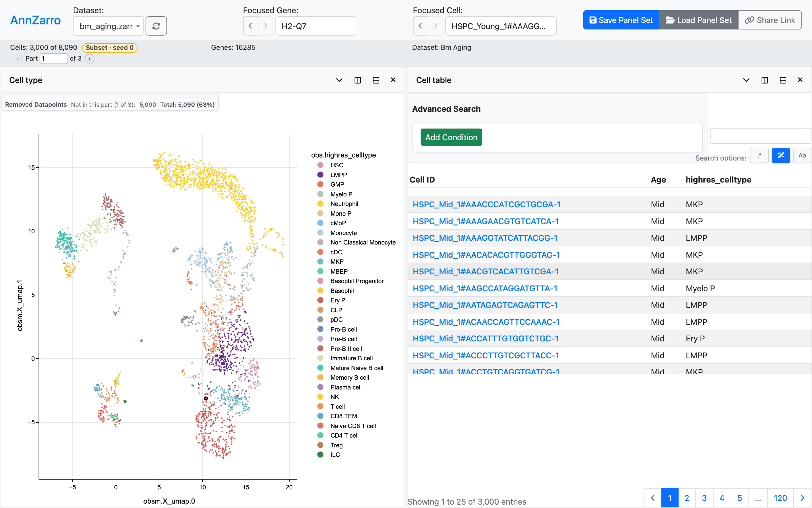Close the Cell table panel

(x=800, y=80)
